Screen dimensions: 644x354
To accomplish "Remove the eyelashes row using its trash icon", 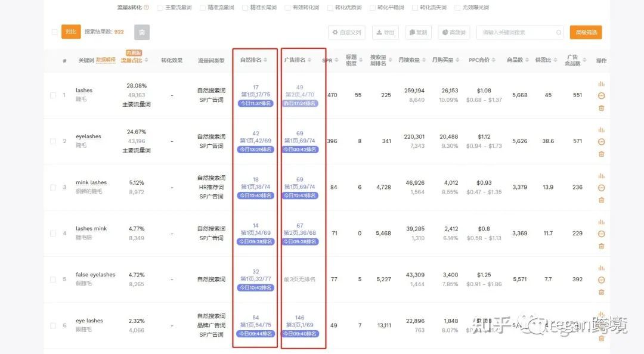I will point(601,154).
